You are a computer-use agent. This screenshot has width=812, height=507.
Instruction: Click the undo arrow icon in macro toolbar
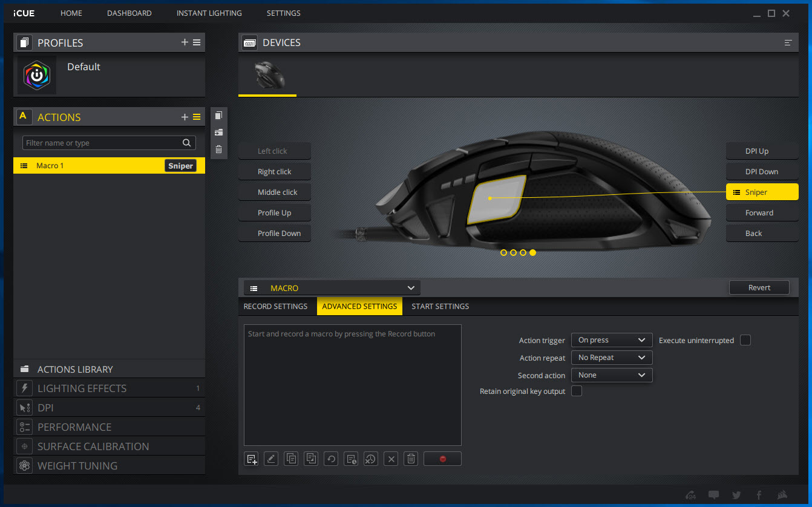tap(331, 459)
